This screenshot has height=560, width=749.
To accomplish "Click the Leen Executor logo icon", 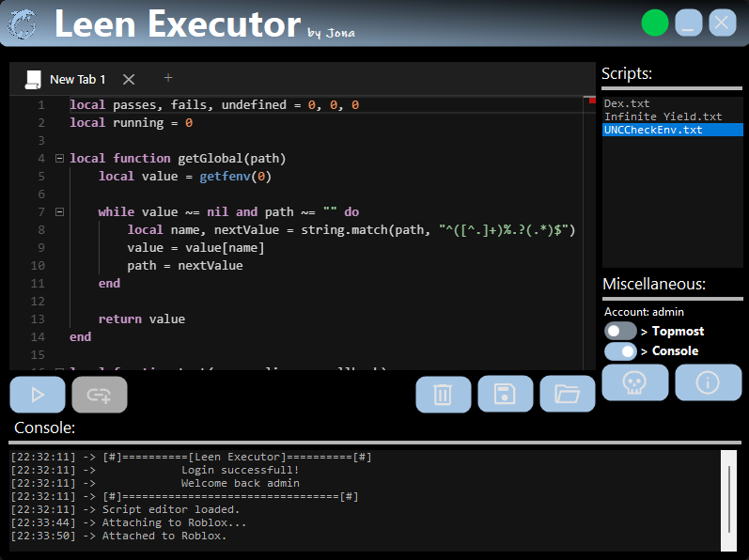I will (23, 23).
